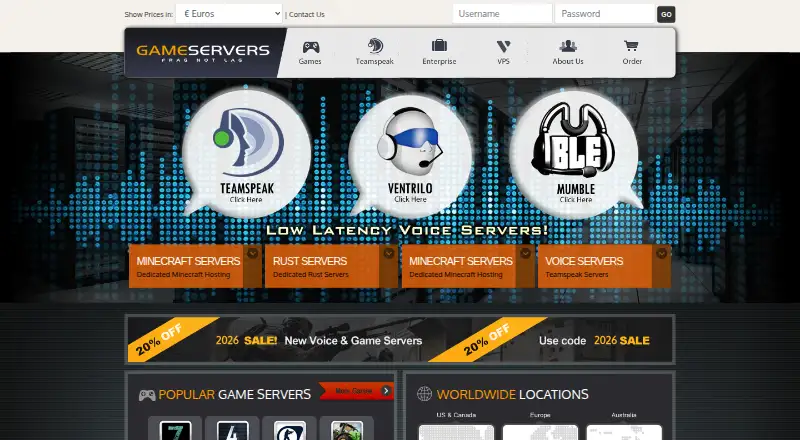Open the Enterprise briefcase icon
This screenshot has width=800, height=440.
[439, 45]
